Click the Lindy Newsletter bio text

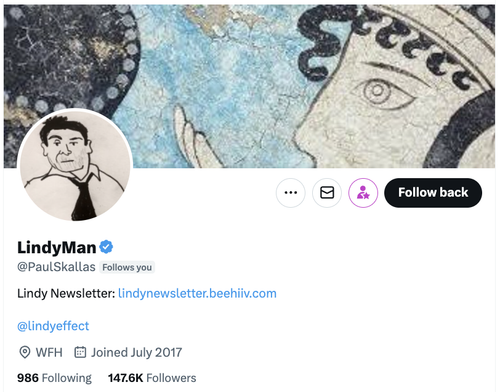66,294
